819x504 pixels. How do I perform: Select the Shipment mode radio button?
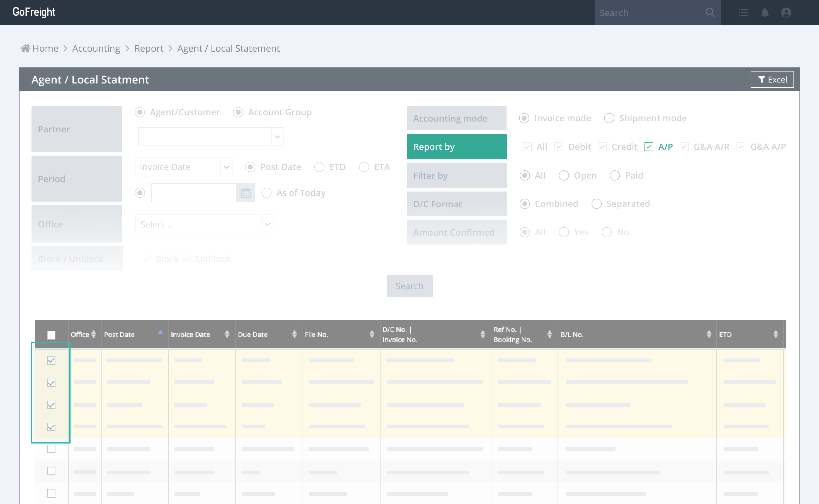[x=609, y=118]
